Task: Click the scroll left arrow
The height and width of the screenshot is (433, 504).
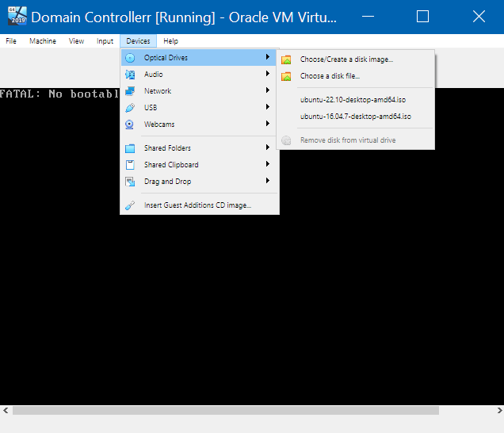Action: point(6,411)
